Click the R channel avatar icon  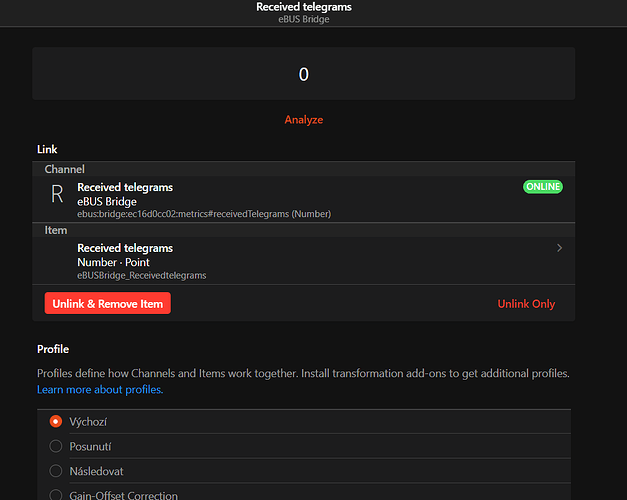click(x=57, y=194)
